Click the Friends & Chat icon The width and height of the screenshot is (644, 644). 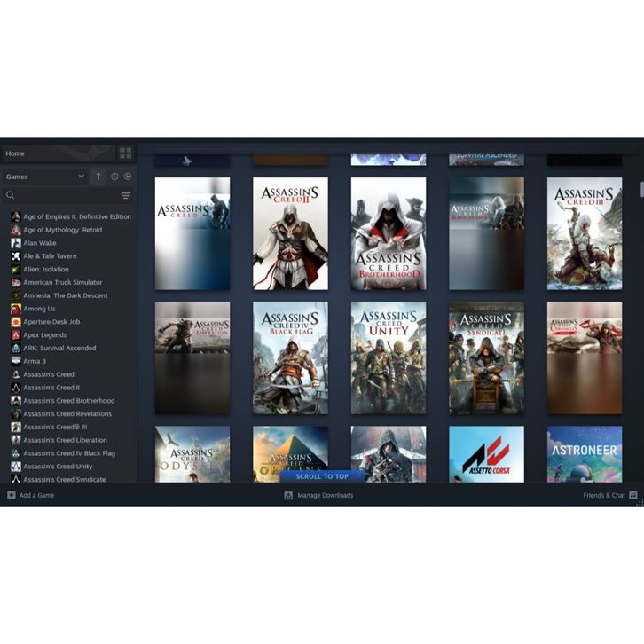coord(632,495)
